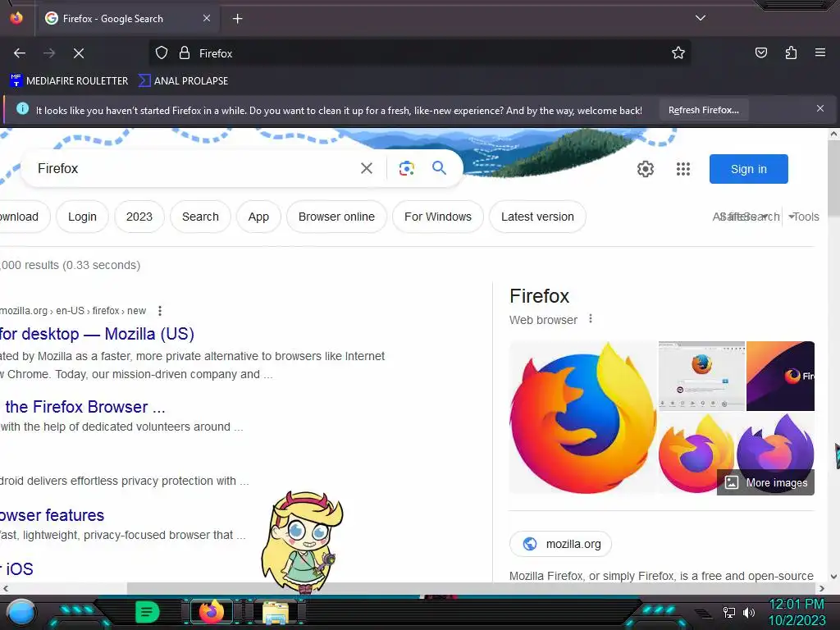Viewport: 840px width, 630px height.
Task: Dismiss the Firefox notification bar
Action: coord(820,109)
